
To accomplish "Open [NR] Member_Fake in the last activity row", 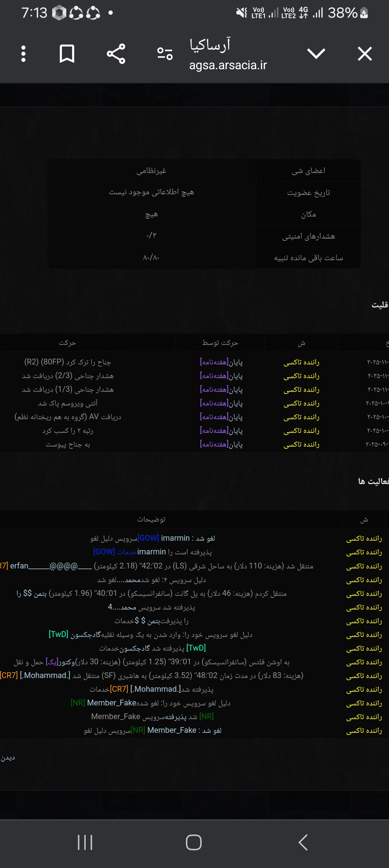I will (164, 730).
